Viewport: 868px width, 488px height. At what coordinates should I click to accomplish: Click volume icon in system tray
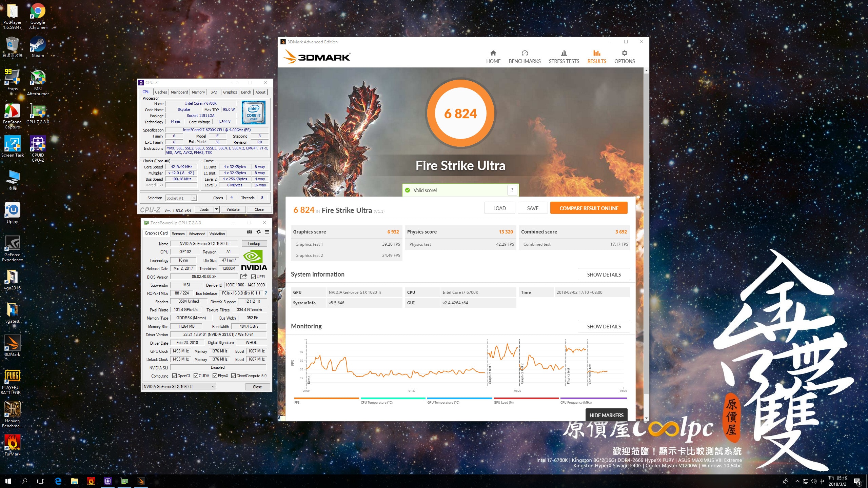pyautogui.click(x=813, y=481)
